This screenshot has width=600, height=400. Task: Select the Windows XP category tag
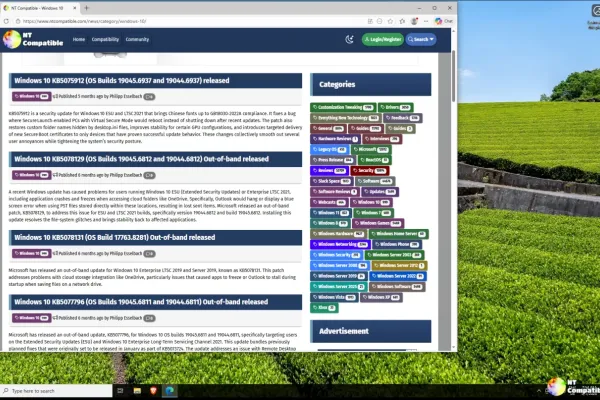pos(381,297)
